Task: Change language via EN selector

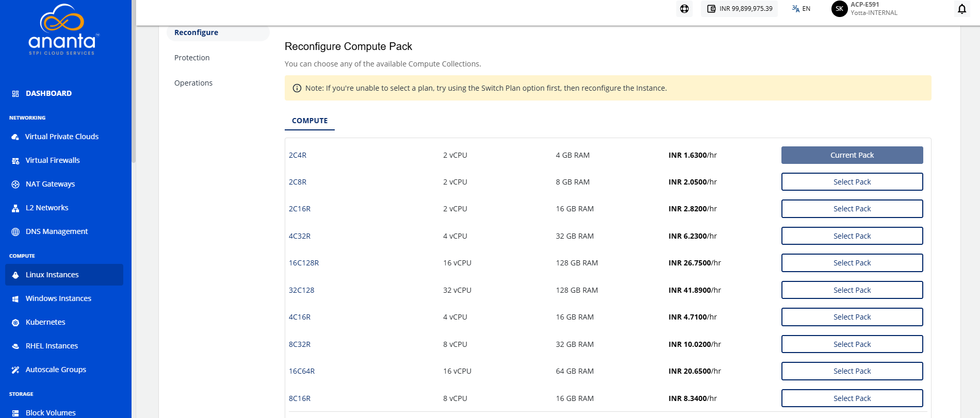Action: pos(801,9)
